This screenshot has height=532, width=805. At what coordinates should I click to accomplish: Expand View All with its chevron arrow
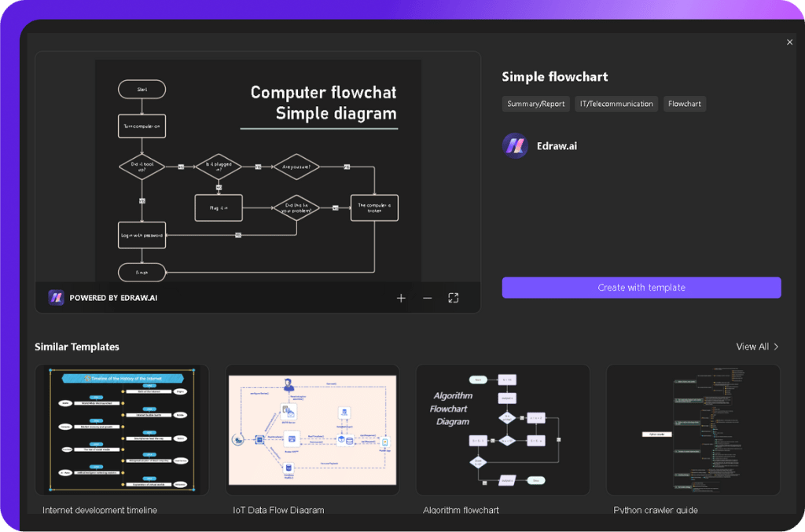(774, 346)
